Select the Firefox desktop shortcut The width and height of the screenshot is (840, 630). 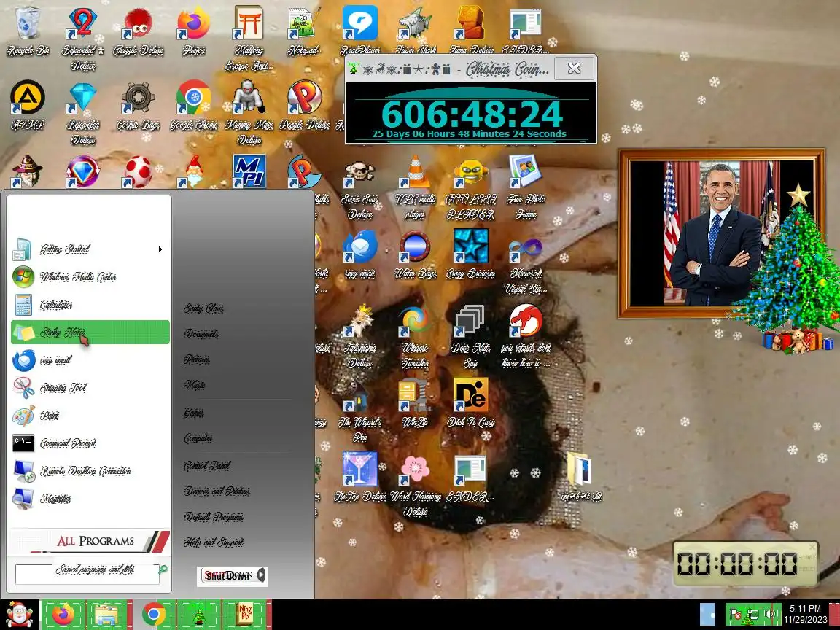(193, 32)
